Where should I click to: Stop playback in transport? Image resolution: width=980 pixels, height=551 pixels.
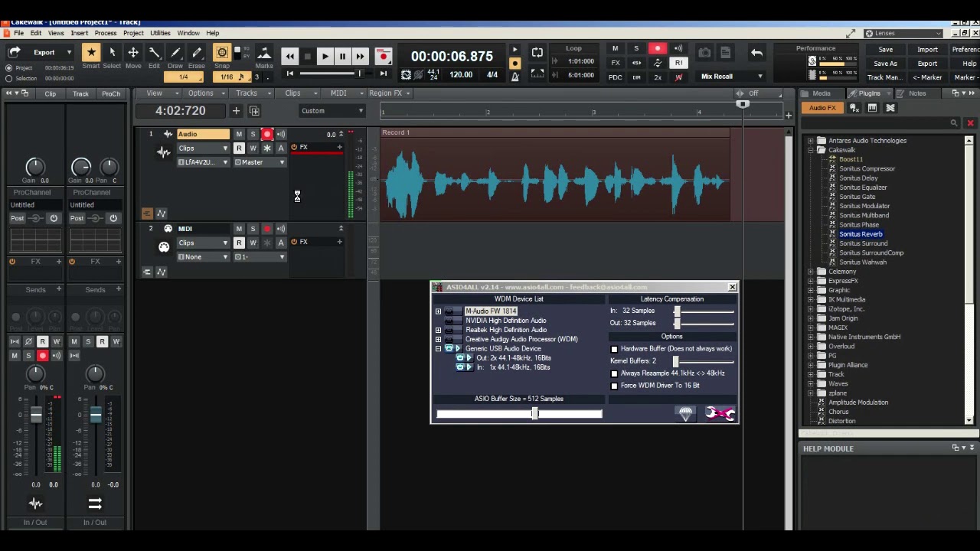click(x=307, y=56)
